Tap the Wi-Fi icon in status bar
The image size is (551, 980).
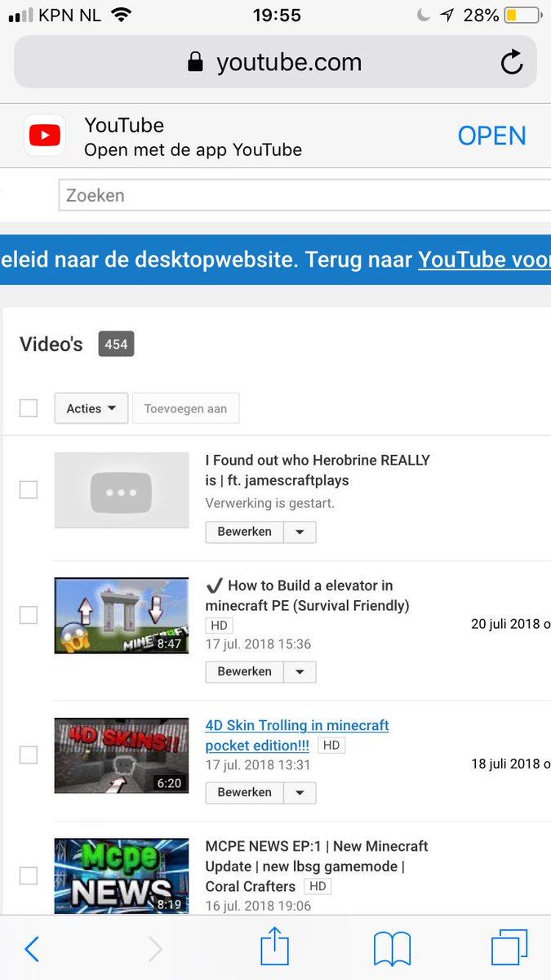pyautogui.click(x=121, y=15)
